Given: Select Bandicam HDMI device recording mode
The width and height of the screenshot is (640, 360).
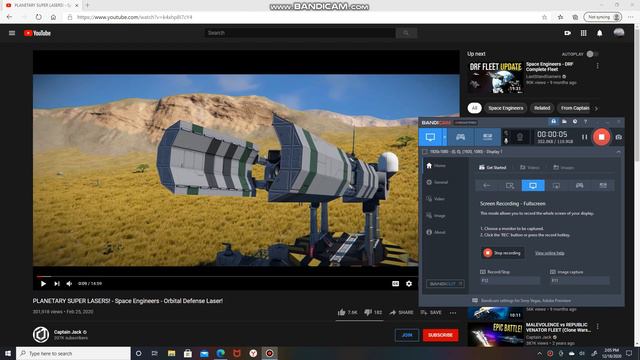Looking at the screenshot, I should click(x=487, y=137).
